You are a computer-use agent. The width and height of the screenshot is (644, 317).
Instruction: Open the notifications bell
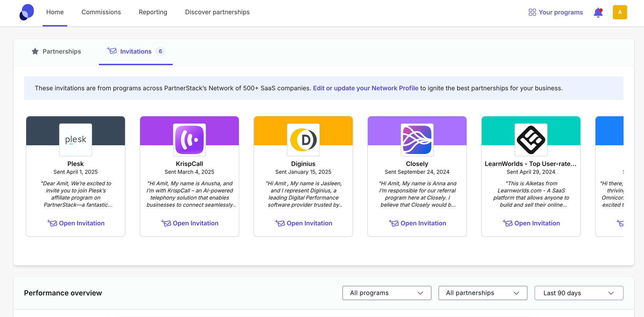coord(598,13)
